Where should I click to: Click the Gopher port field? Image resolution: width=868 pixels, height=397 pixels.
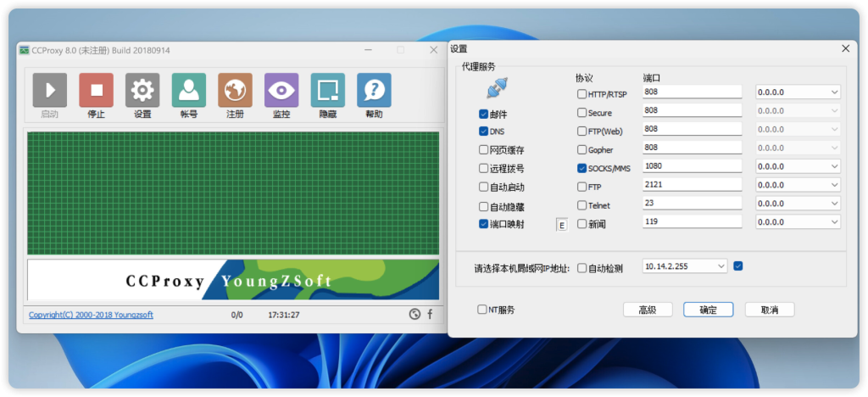[693, 148]
